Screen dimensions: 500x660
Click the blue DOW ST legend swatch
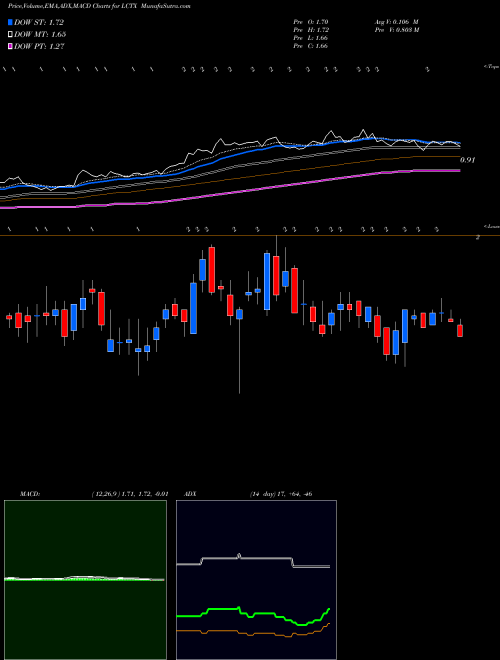point(10,22)
